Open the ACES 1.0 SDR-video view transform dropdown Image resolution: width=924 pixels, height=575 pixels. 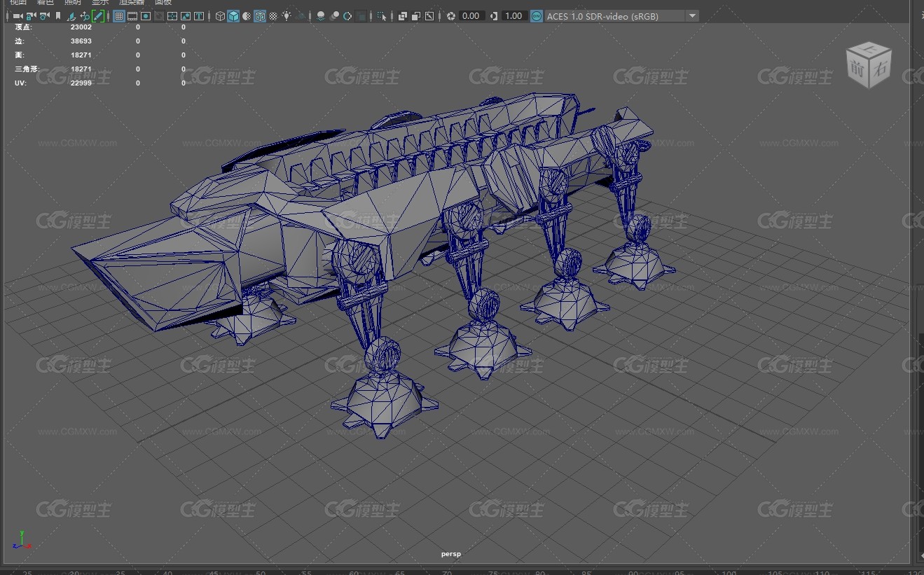click(x=622, y=15)
